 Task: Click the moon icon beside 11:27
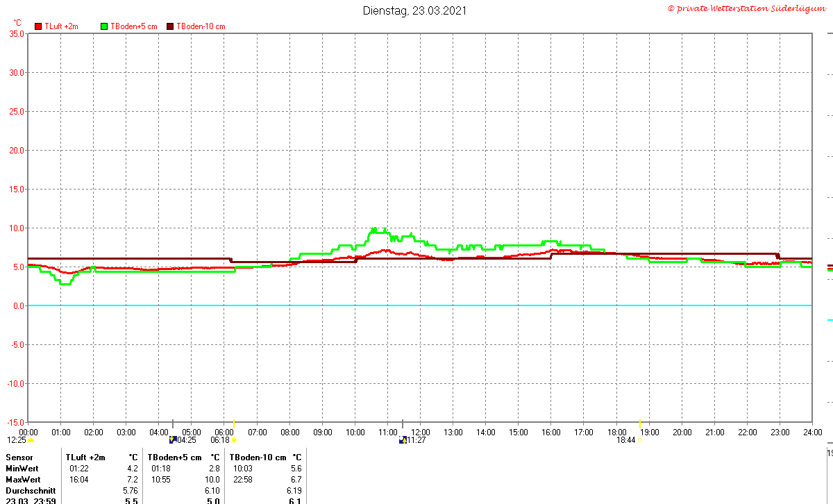pyautogui.click(x=403, y=439)
